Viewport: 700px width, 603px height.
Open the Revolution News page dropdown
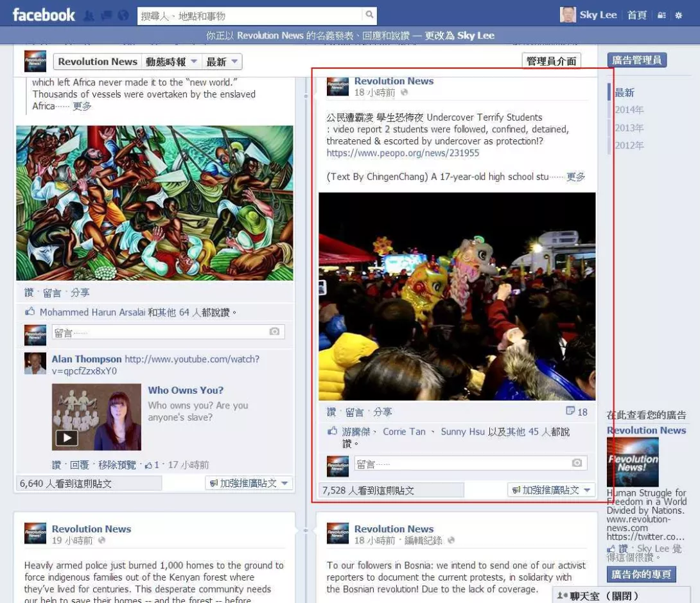pyautogui.click(x=98, y=62)
